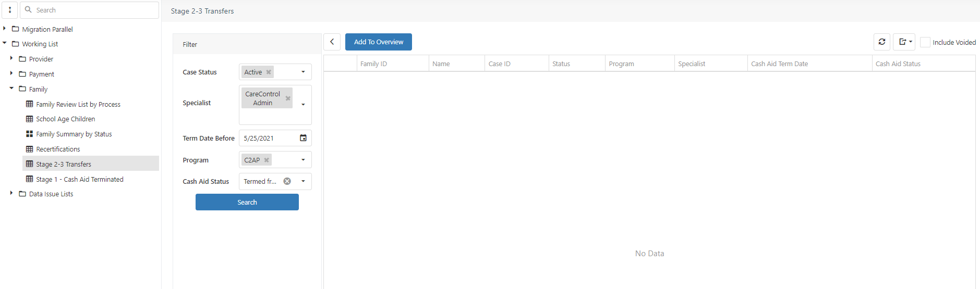The width and height of the screenshot is (980, 289).
Task: Collapse the Family folder
Action: pos(11,89)
